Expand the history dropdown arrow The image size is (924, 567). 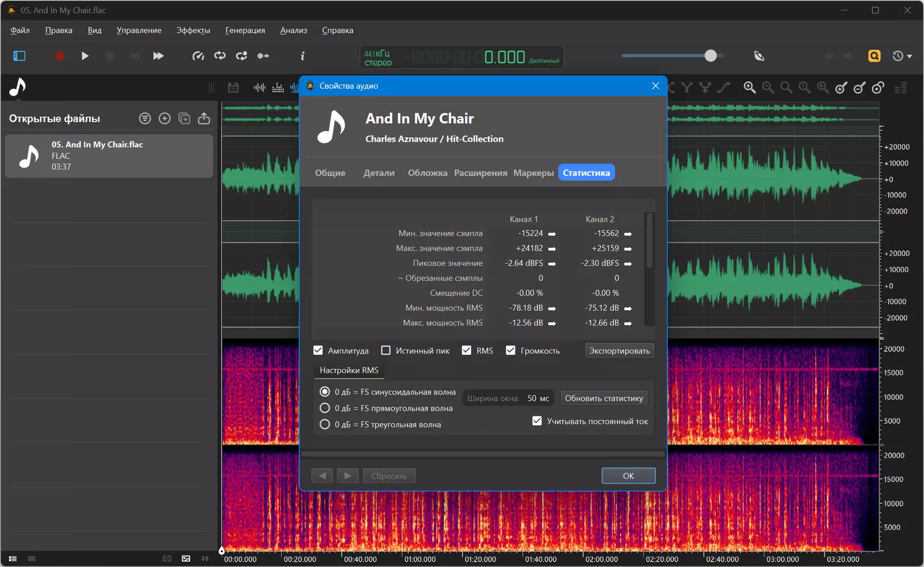[x=910, y=56]
